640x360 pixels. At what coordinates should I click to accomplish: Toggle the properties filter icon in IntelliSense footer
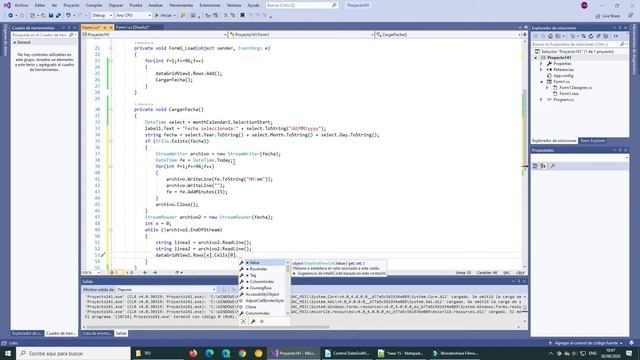pos(253,322)
